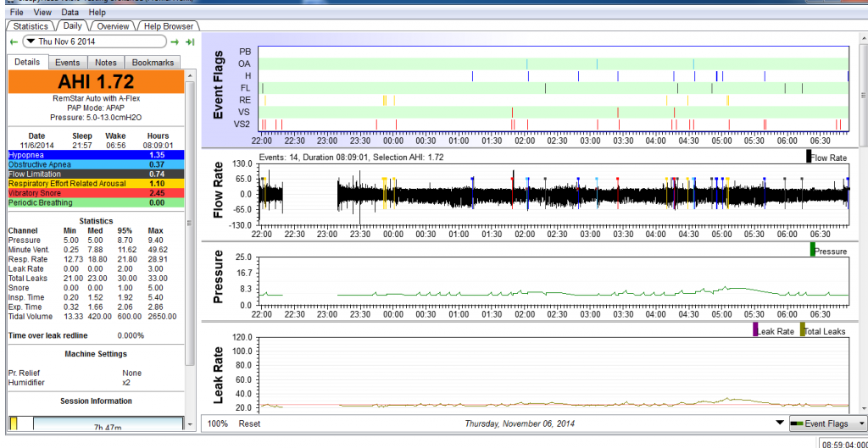The image size is (868, 448).
Task: Click the Flow Rate graph title
Action: coord(220,189)
